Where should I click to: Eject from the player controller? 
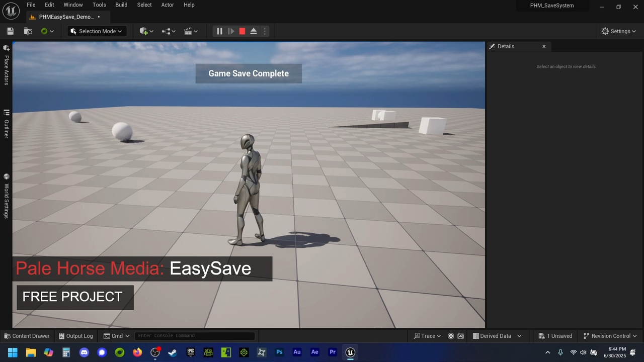click(x=254, y=31)
